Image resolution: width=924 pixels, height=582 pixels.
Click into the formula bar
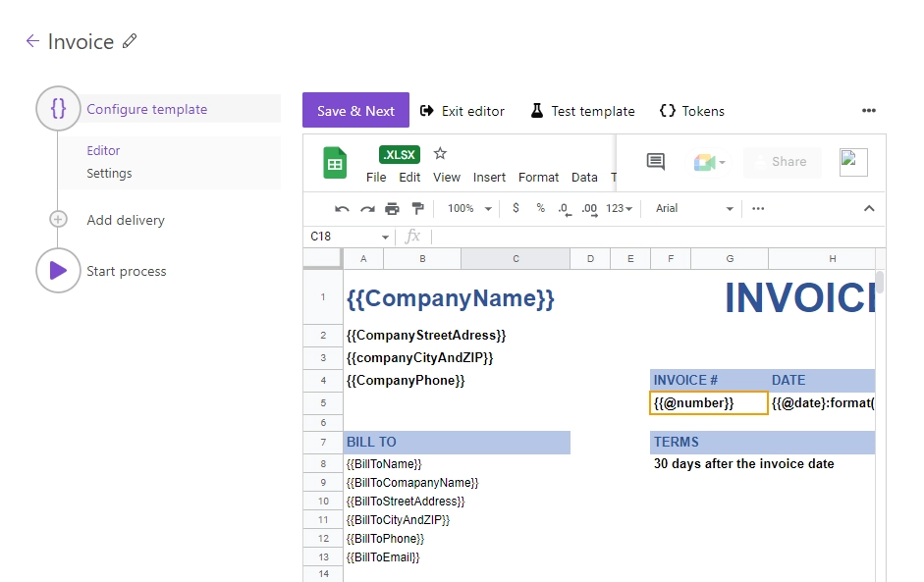[657, 237]
